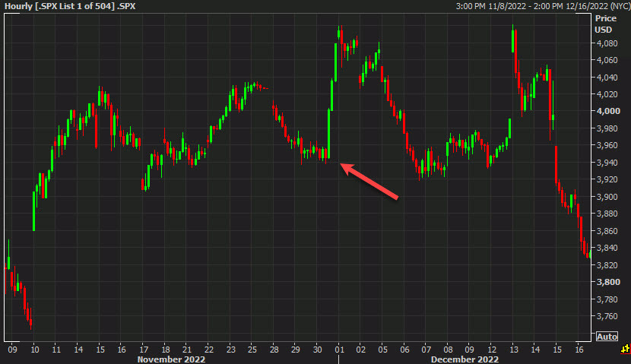631x364 pixels.
Task: Click the yellow icon in the bottom-right corner
Action: (624, 349)
